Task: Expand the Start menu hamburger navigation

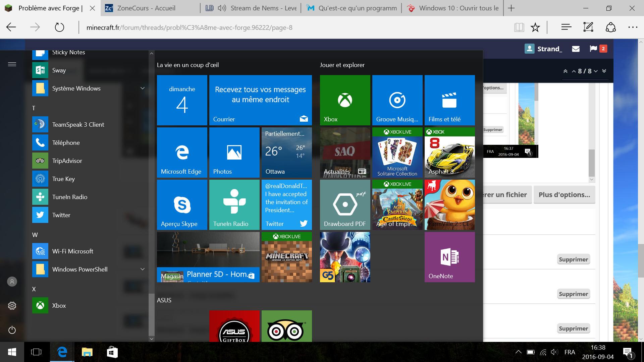Action: click(12, 64)
